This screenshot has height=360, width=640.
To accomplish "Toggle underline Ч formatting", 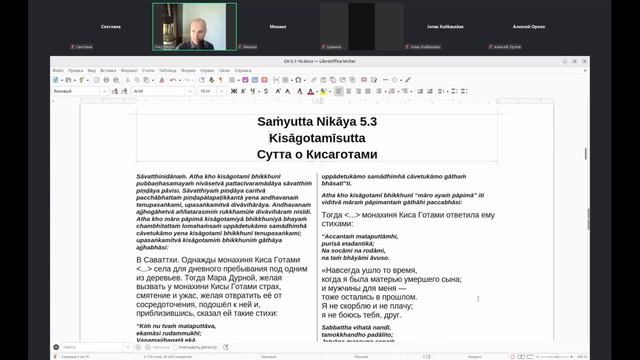I will tap(253, 91).
